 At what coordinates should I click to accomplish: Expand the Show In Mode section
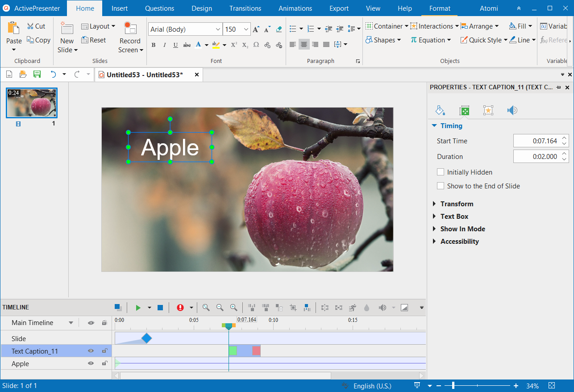click(459, 229)
